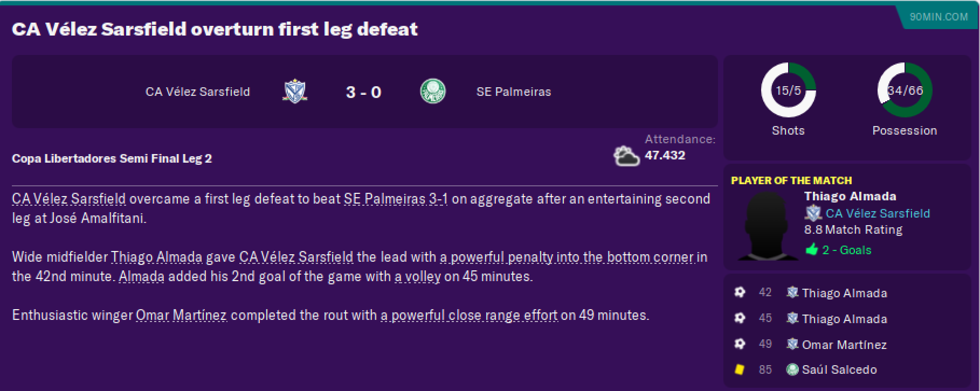This screenshot has height=391, width=980.
Task: Click the goal ball icon at minute 42
Action: click(740, 292)
